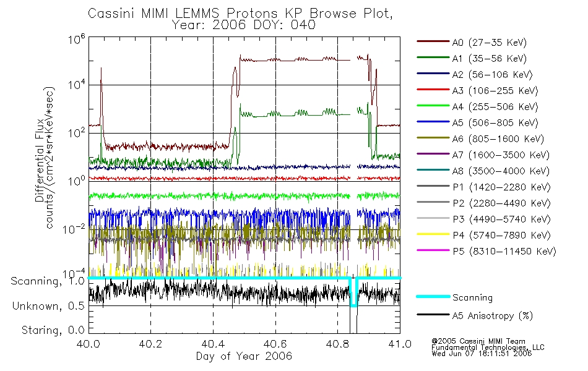Screen dimensions: 588x371
Task: Click the Scanning legend label
Action: click(x=472, y=298)
